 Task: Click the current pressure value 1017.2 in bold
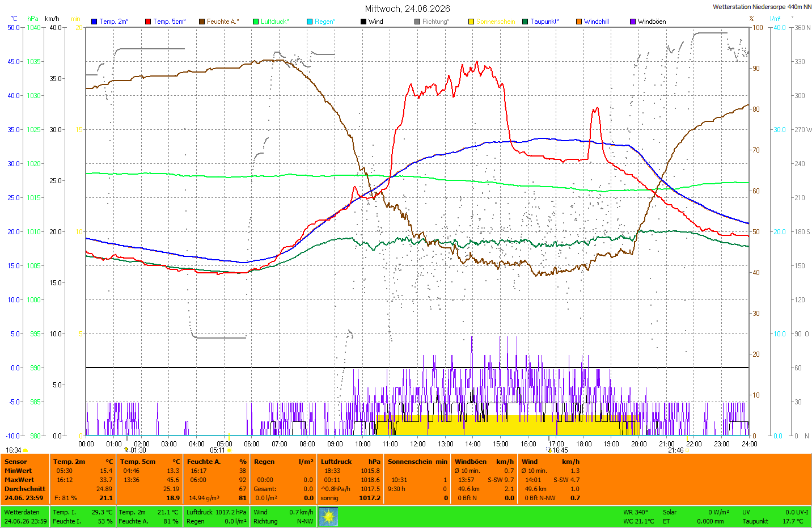point(370,498)
